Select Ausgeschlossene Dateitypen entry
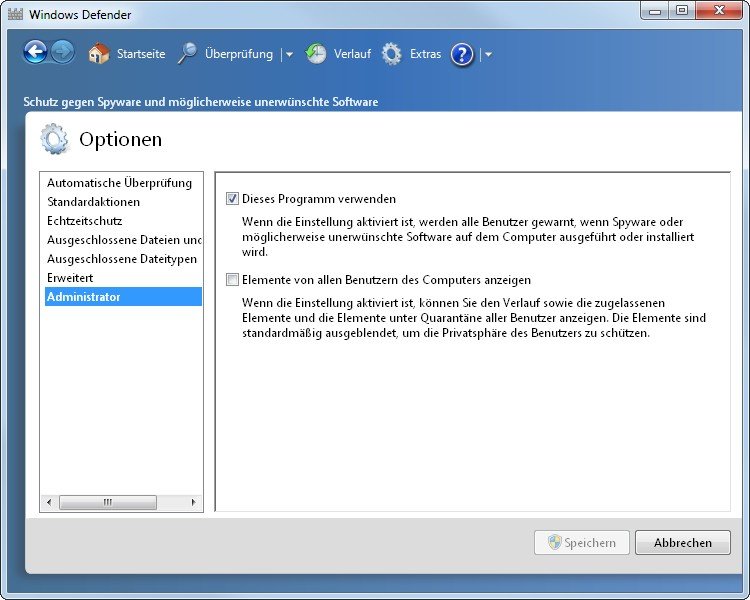The height and width of the screenshot is (600, 750). click(x=123, y=259)
